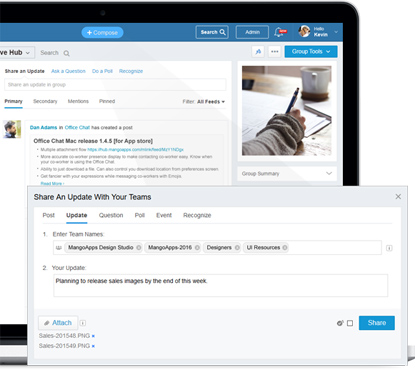Delete the Sales-201549.PNG attachment
Screen dimensions: 415x370
pos(93,346)
